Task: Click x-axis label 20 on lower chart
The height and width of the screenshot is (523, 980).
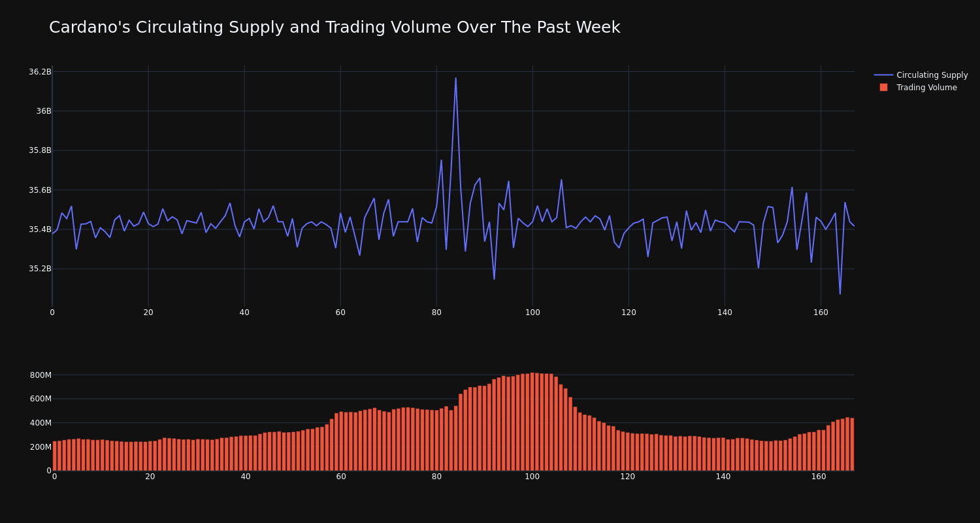Action: tap(150, 477)
